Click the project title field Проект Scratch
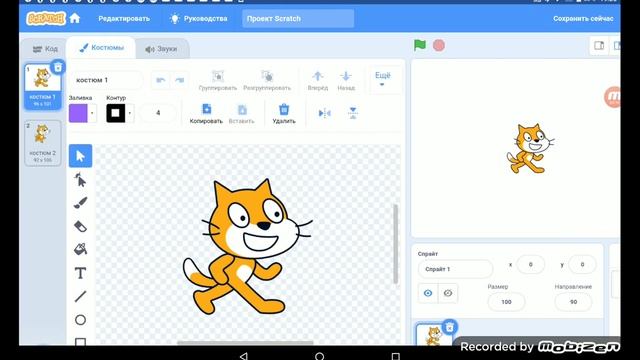640x360 pixels. (298, 19)
